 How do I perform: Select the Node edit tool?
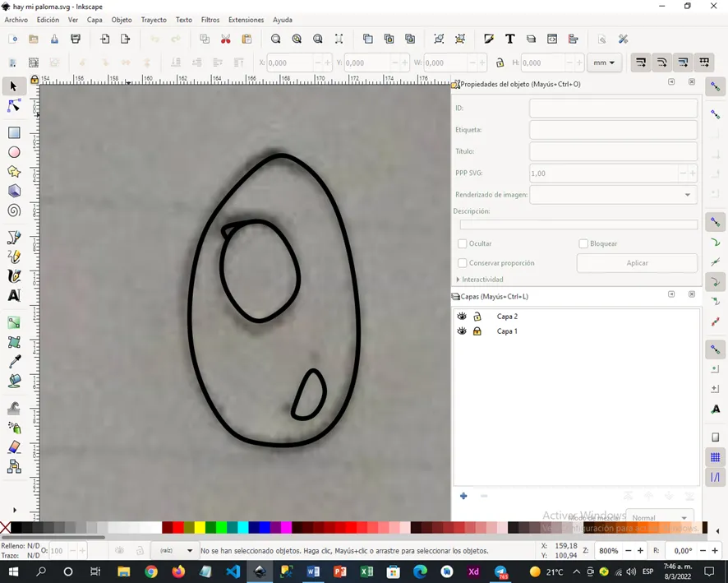tap(14, 106)
